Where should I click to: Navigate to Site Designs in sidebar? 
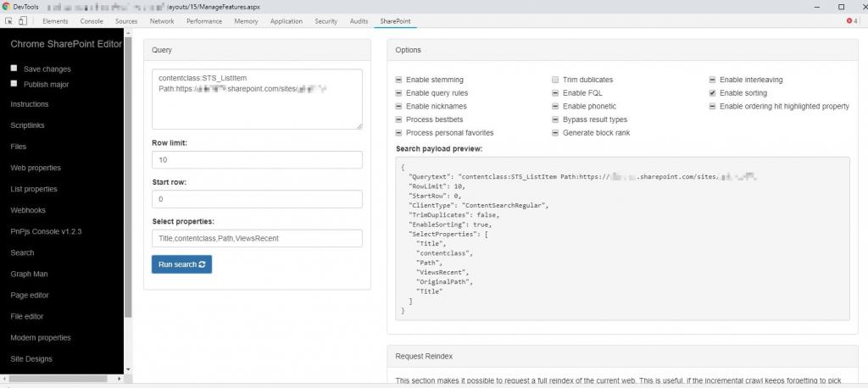31,359
